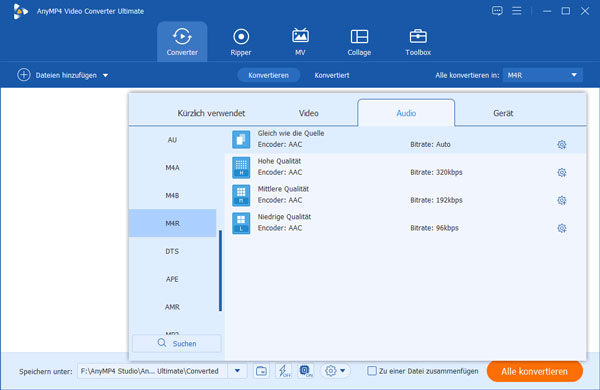600x390 pixels.
Task: Click the search magnifier icon
Action: point(162,343)
